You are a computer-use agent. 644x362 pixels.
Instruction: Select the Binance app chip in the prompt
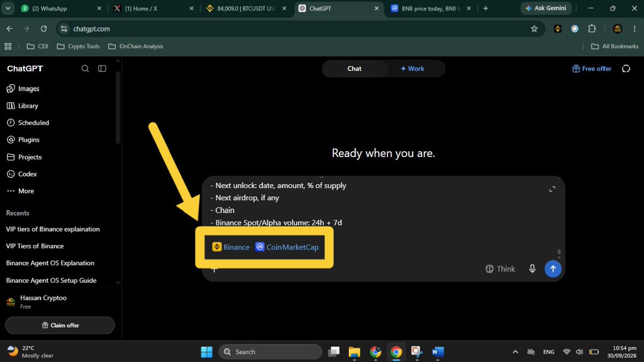click(x=231, y=247)
